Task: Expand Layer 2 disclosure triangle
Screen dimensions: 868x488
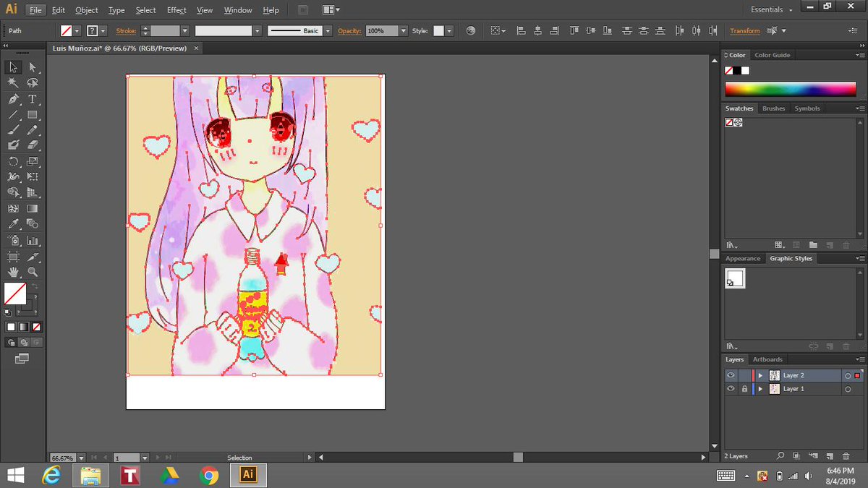Action: point(760,375)
